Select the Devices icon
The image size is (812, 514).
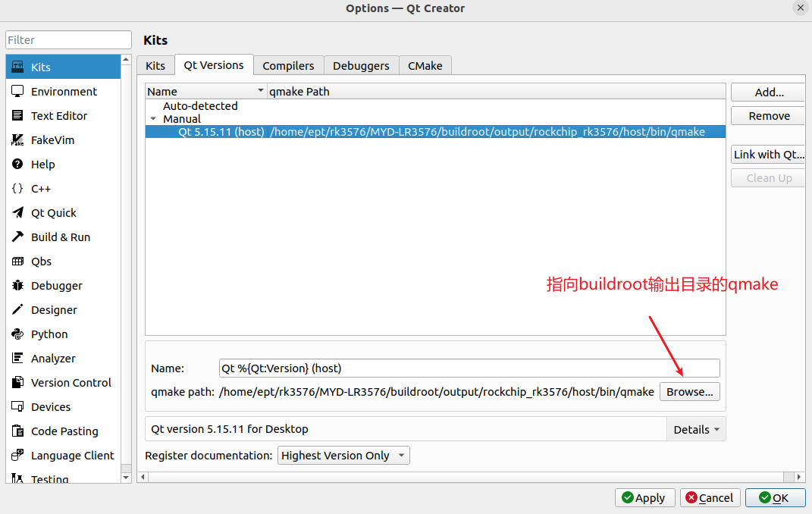17,407
